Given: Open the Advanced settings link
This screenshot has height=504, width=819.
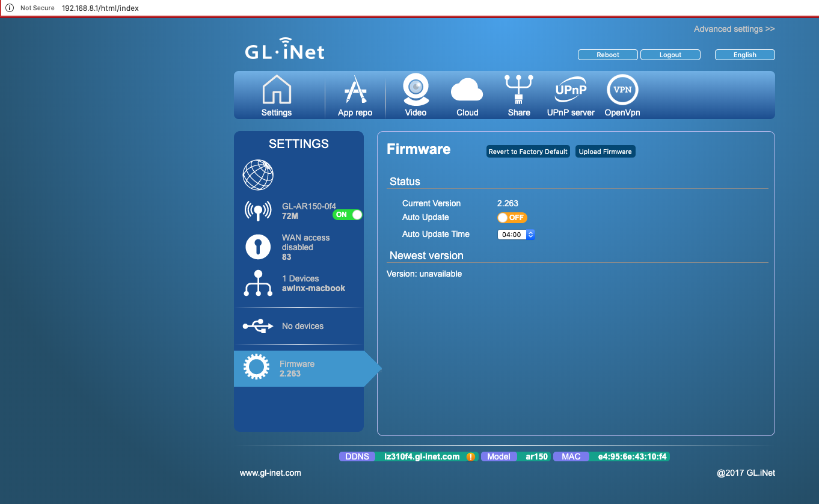Looking at the screenshot, I should click(734, 29).
